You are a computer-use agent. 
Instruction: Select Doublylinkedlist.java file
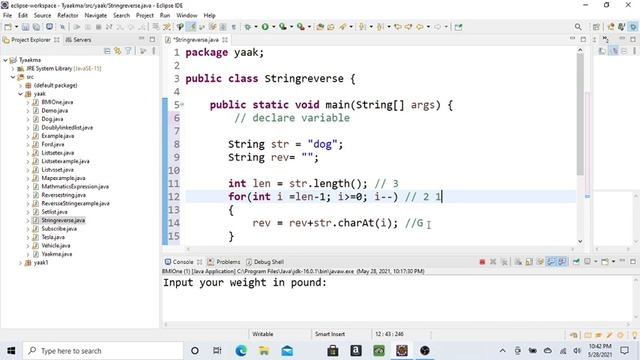pos(67,128)
